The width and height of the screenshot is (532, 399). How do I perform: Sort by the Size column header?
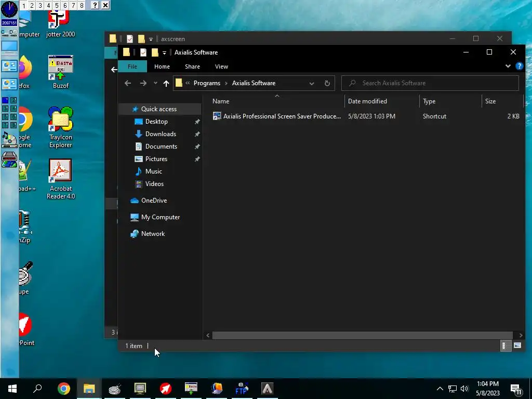[502, 101]
